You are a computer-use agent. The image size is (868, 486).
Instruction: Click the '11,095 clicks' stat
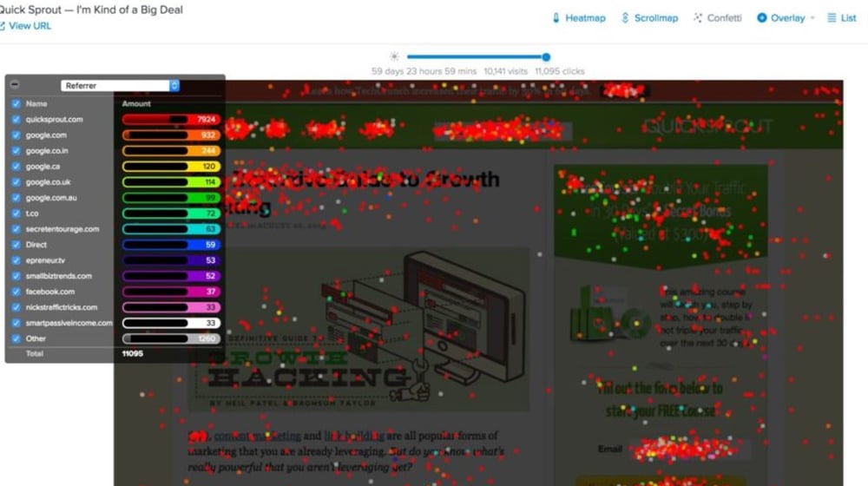pos(560,71)
